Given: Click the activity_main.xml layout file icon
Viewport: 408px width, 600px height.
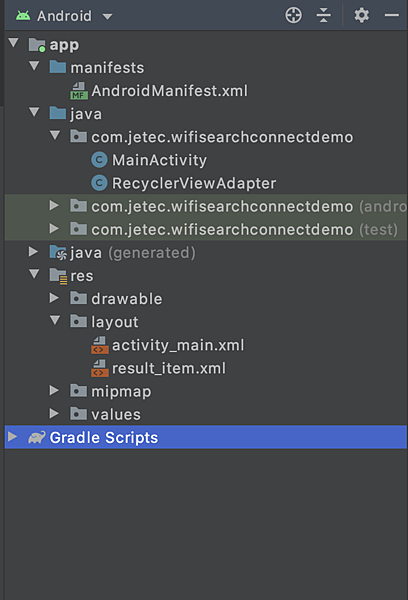Looking at the screenshot, I should pos(100,345).
